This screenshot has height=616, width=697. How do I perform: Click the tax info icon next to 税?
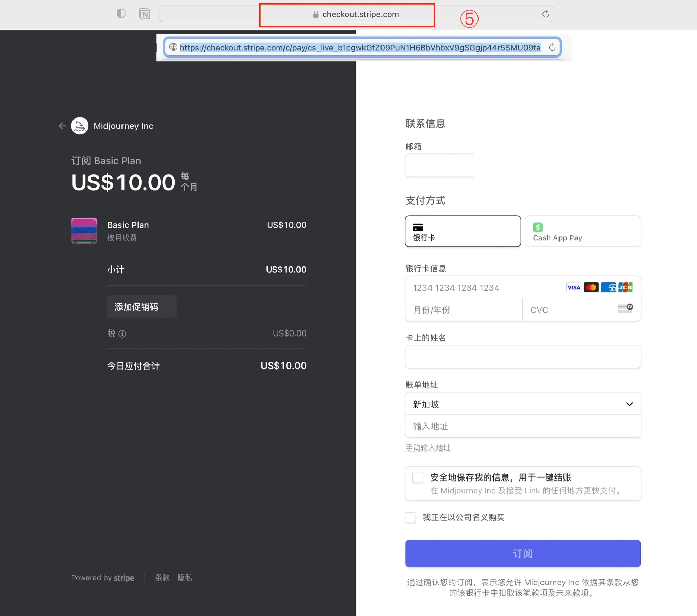(x=123, y=334)
